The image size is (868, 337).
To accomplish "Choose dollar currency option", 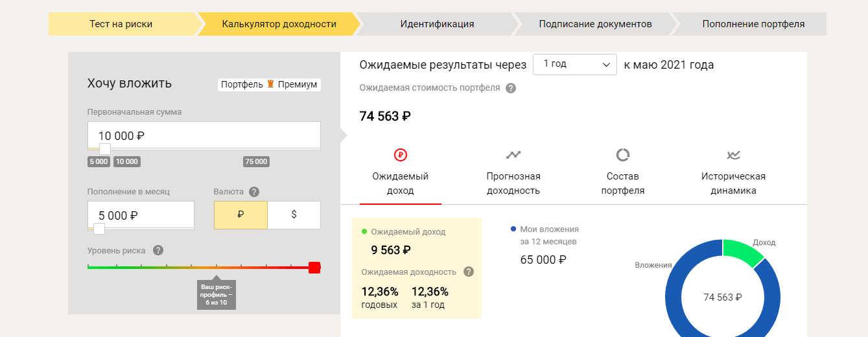I will pyautogui.click(x=294, y=215).
